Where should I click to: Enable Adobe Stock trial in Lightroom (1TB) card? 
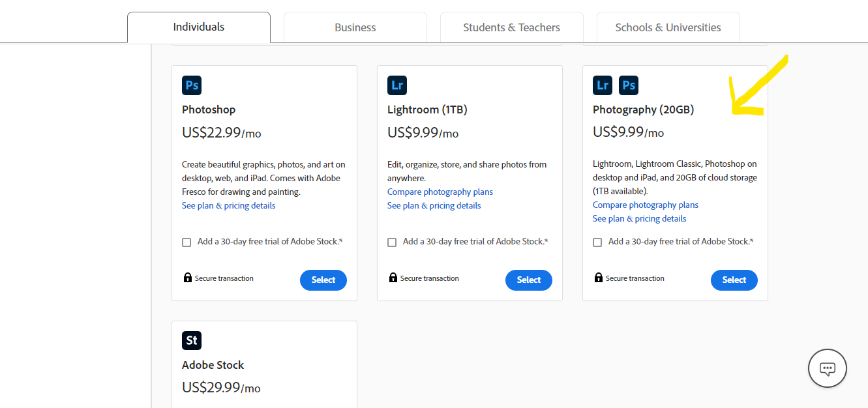coord(392,242)
